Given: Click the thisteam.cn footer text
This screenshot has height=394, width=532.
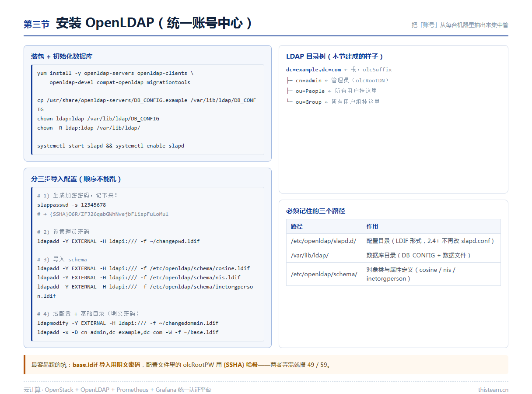Looking at the screenshot, I should (x=493, y=390).
